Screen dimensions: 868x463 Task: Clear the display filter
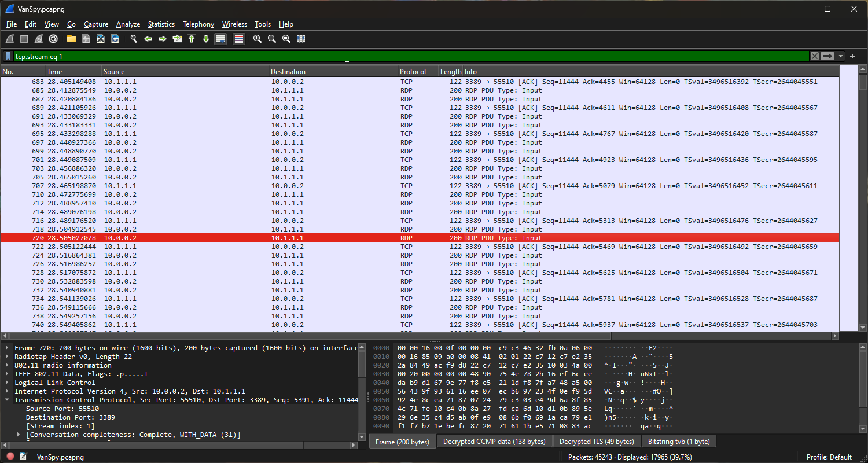pyautogui.click(x=815, y=56)
